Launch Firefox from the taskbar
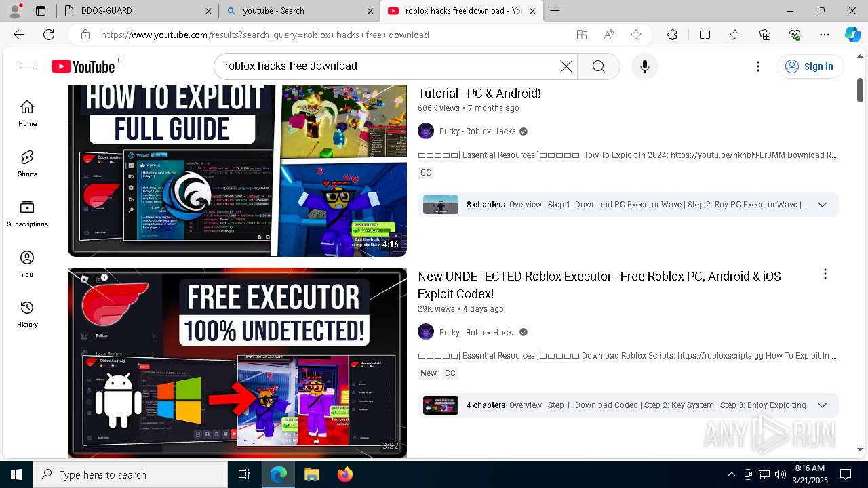Image resolution: width=868 pixels, height=488 pixels. (344, 474)
